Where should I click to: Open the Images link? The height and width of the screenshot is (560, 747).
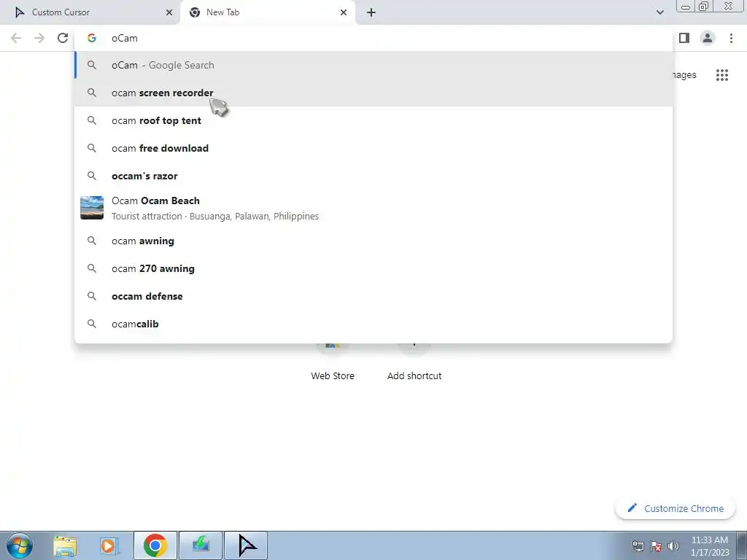click(684, 75)
